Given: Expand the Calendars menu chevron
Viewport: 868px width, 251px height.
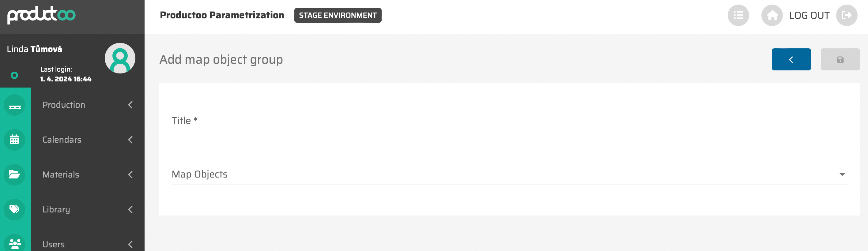Looking at the screenshot, I should coord(130,140).
